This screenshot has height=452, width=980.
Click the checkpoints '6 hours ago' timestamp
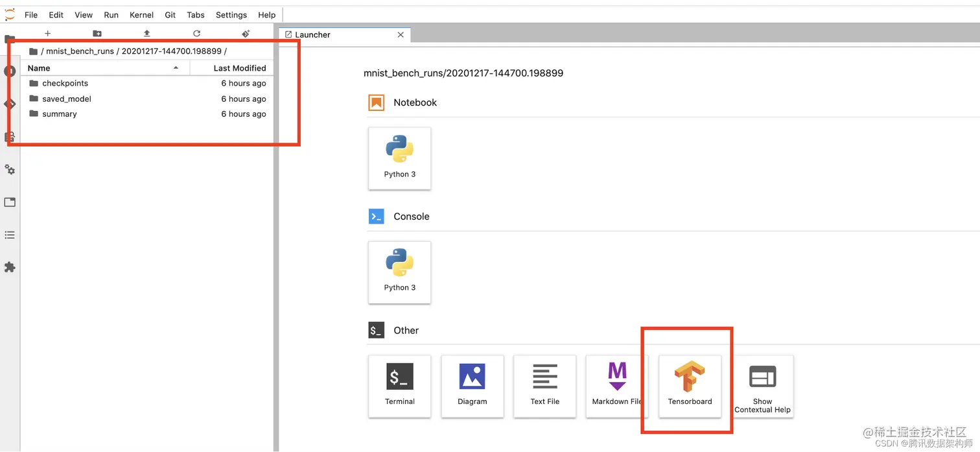click(244, 83)
